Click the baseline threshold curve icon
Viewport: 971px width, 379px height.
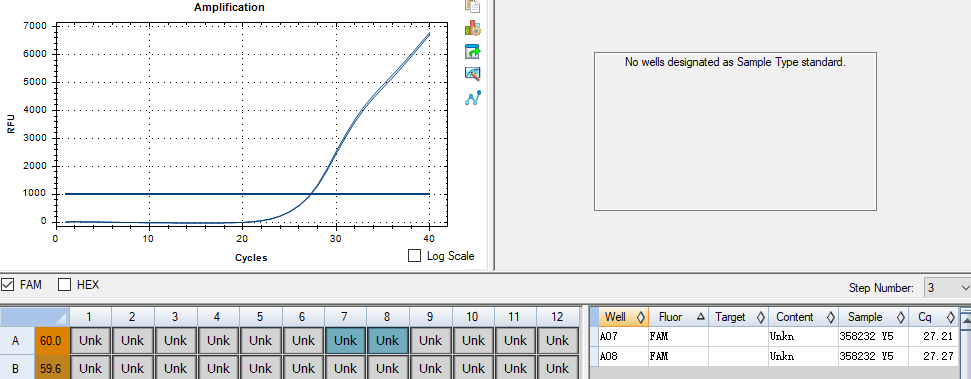pyautogui.click(x=472, y=98)
